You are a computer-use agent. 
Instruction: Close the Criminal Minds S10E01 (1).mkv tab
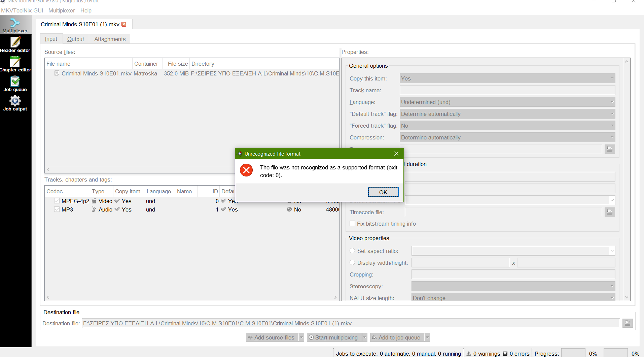[x=124, y=24]
